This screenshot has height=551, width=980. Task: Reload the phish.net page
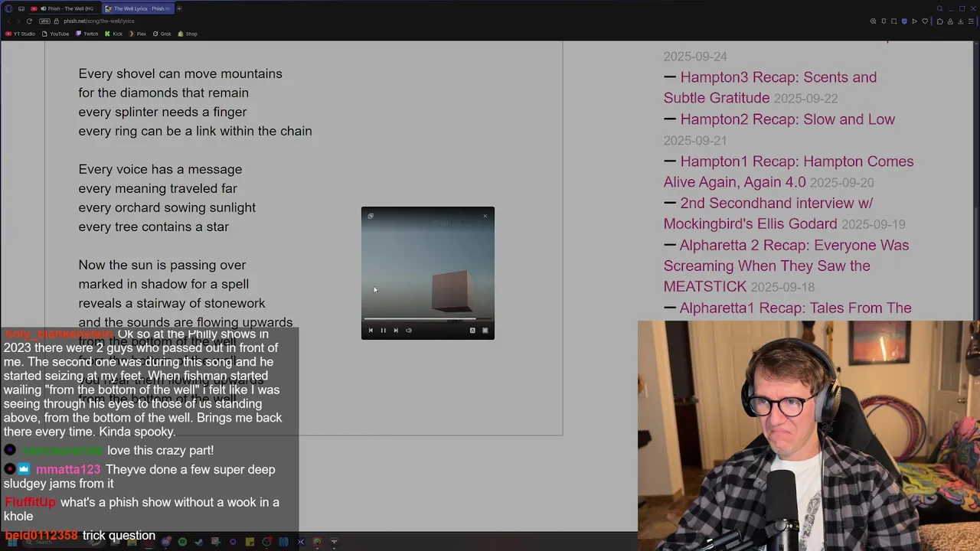point(29,21)
